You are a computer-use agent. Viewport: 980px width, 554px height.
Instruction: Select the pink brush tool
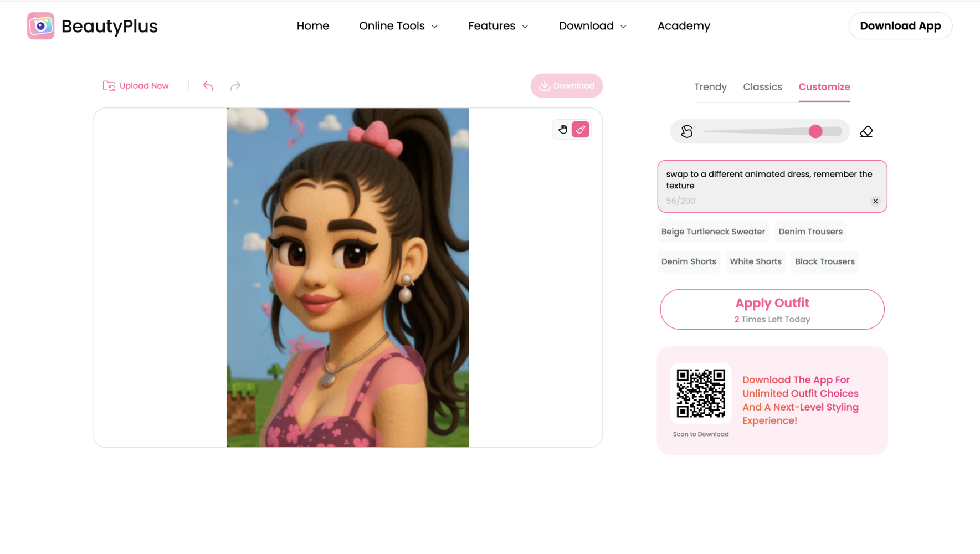(x=581, y=130)
